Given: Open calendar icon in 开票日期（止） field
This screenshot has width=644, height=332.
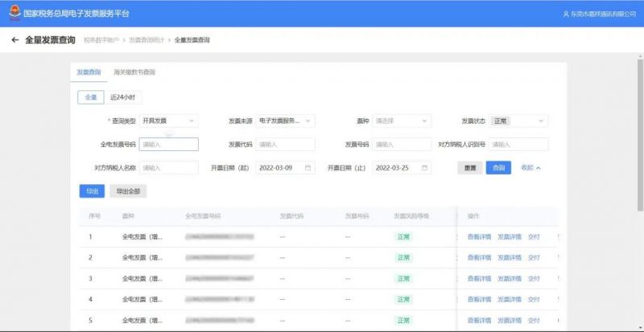Looking at the screenshot, I should coord(424,168).
